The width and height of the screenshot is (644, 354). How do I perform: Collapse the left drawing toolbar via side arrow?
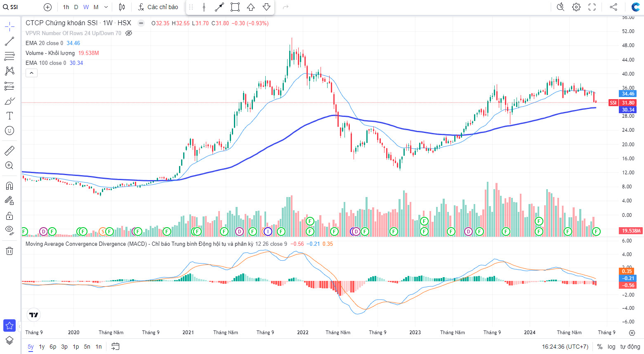[x=19, y=326]
